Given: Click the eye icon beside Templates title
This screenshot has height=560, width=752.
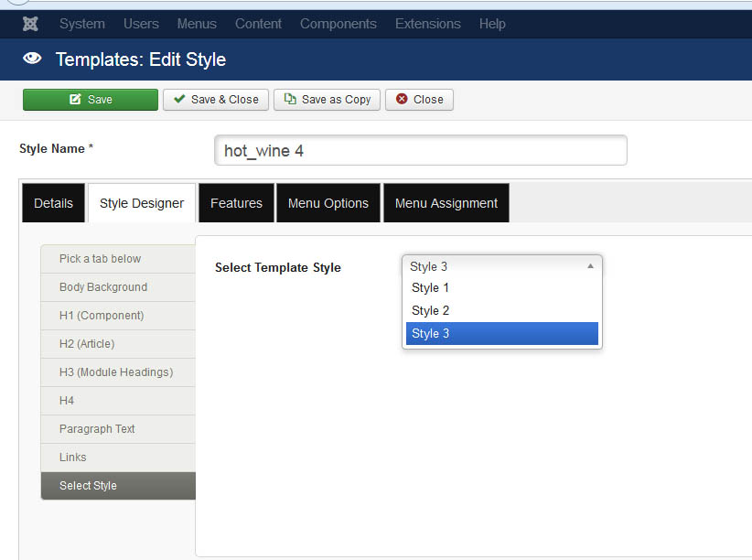Looking at the screenshot, I should (x=32, y=59).
